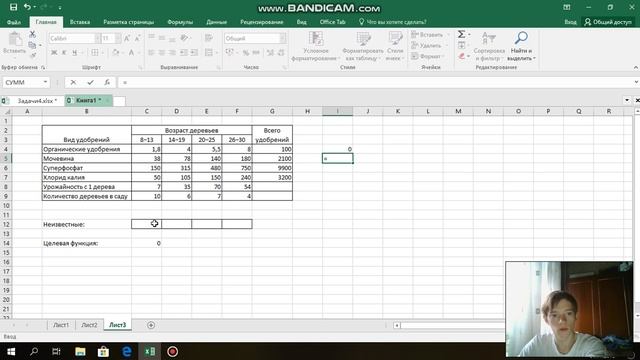Click the Clear eraser icon
The height and width of the screenshot is (360, 640).
click(x=461, y=56)
